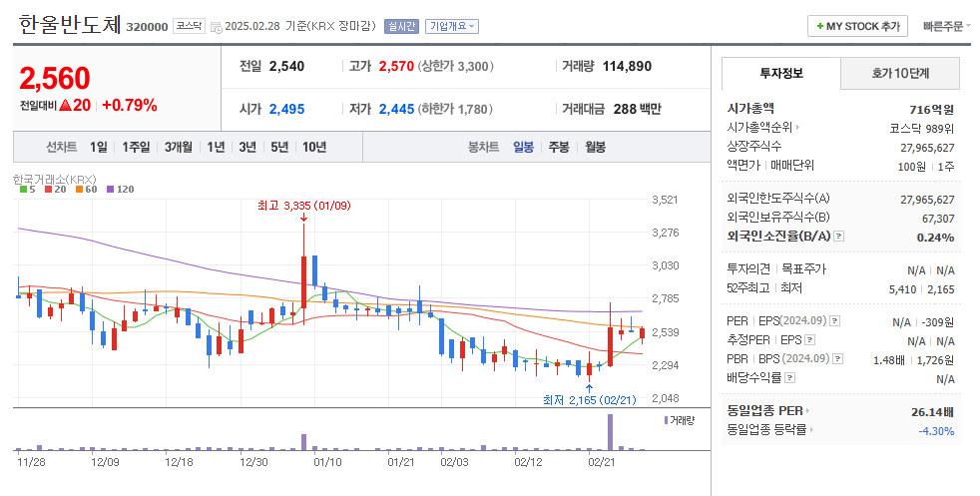Viewport: 980px width, 496px height.
Task: Click the tall volume bar at 02/21
Action: [610, 432]
